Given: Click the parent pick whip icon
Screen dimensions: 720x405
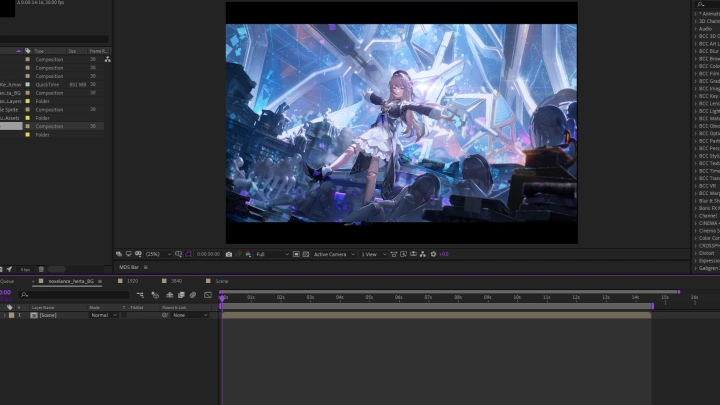Looking at the screenshot, I should (165, 315).
